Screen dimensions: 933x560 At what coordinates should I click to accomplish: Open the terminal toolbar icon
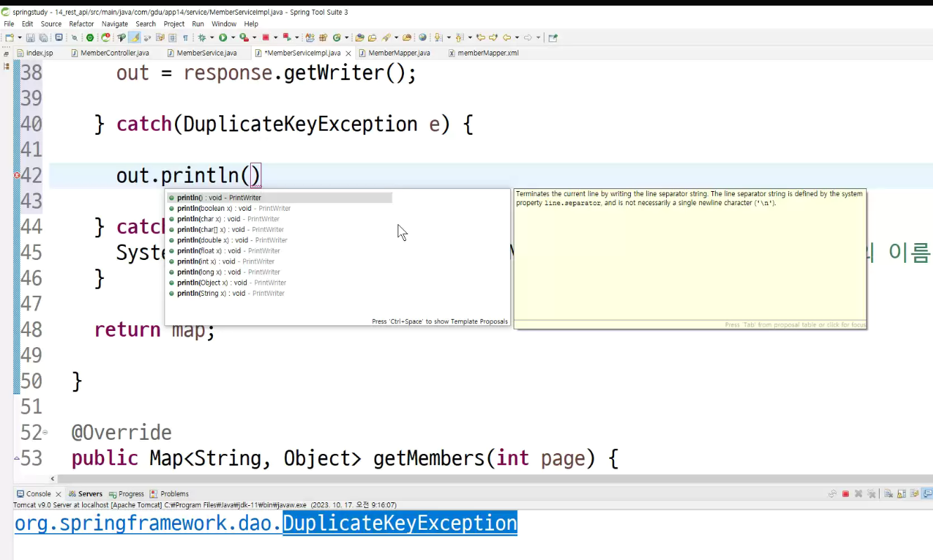tap(59, 37)
